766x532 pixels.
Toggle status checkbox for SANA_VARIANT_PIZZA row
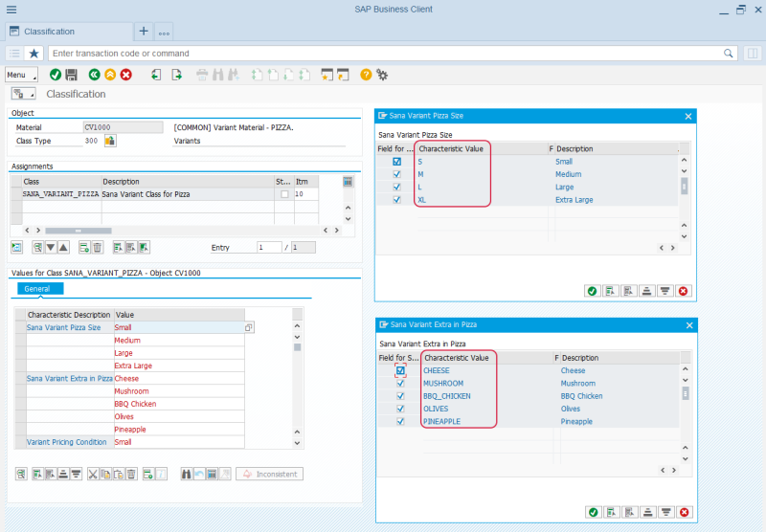284,194
